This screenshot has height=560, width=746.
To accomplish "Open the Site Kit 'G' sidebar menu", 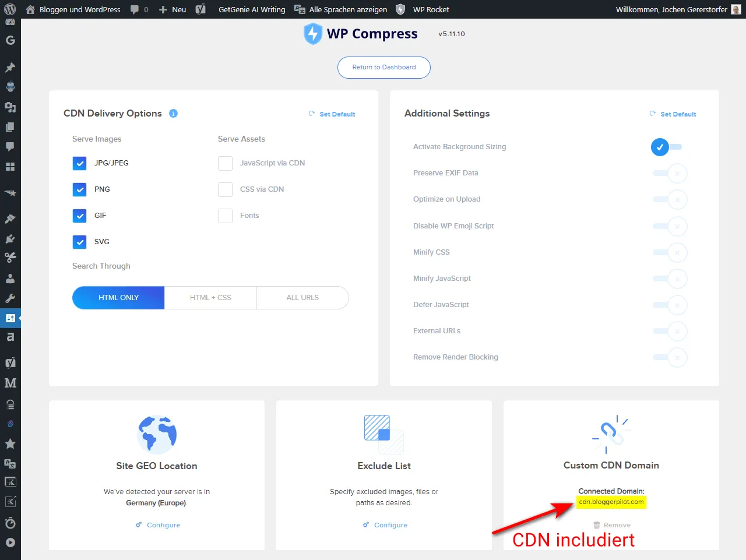I will click(x=10, y=40).
